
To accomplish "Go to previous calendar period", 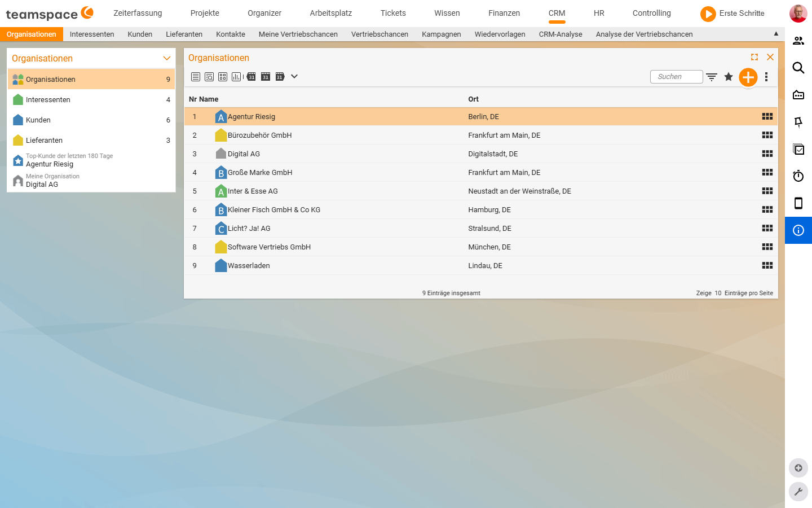I will [251, 77].
